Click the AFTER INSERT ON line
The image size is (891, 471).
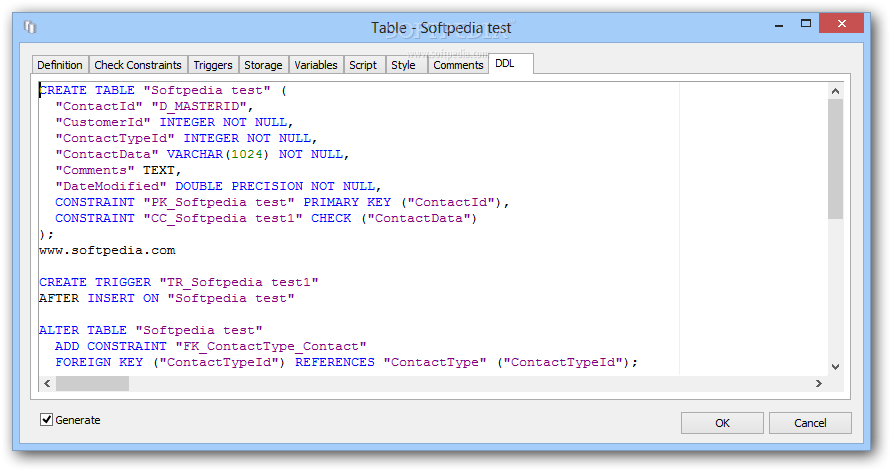pyautogui.click(x=166, y=298)
